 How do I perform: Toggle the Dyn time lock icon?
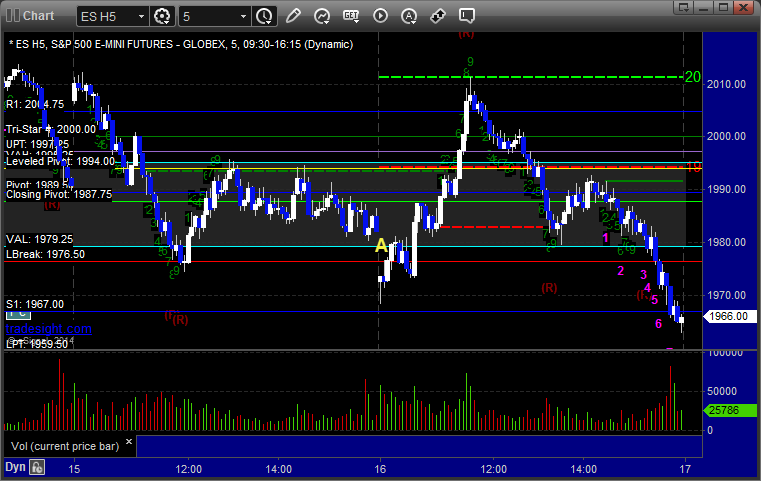coord(37,467)
